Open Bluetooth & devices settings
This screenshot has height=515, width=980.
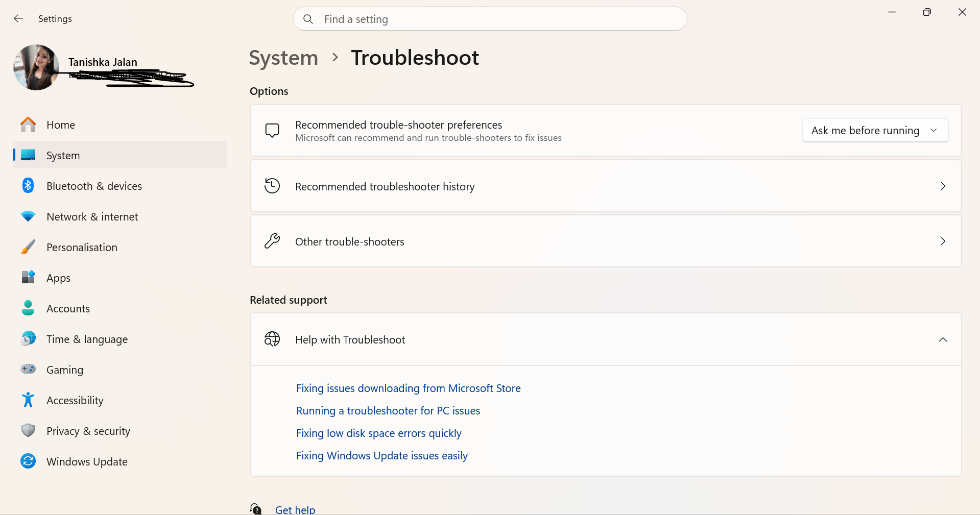point(119,186)
